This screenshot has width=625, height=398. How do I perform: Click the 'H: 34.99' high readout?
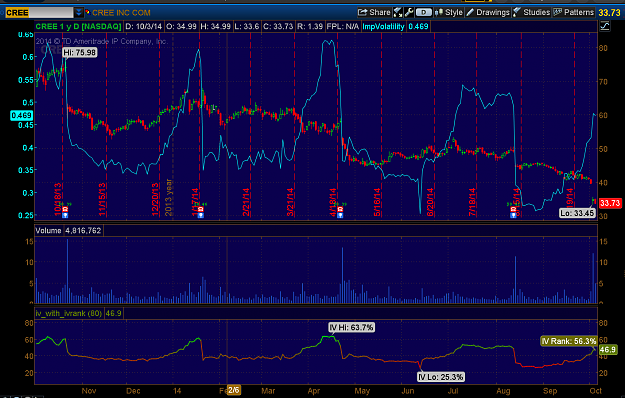pos(215,27)
